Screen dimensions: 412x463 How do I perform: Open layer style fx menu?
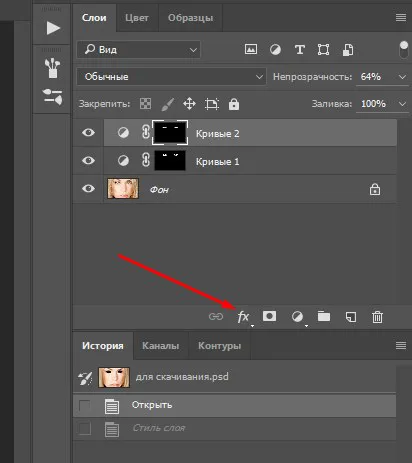[243, 317]
